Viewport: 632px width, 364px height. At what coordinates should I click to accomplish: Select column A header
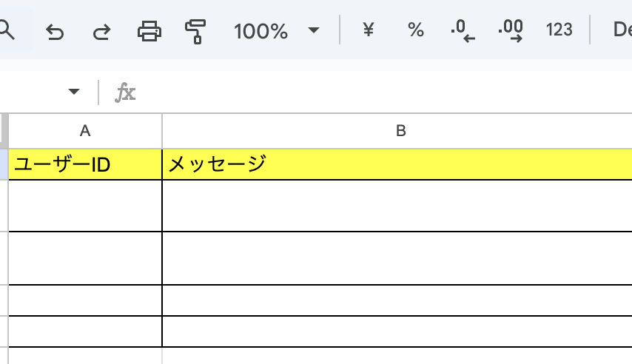[x=85, y=131]
